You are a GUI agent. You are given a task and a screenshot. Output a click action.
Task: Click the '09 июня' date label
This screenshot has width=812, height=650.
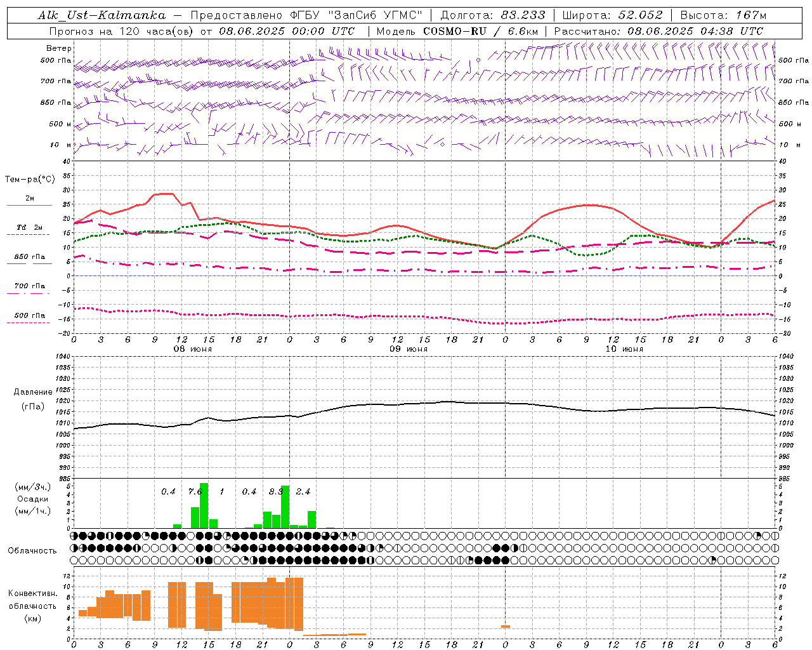click(x=409, y=349)
